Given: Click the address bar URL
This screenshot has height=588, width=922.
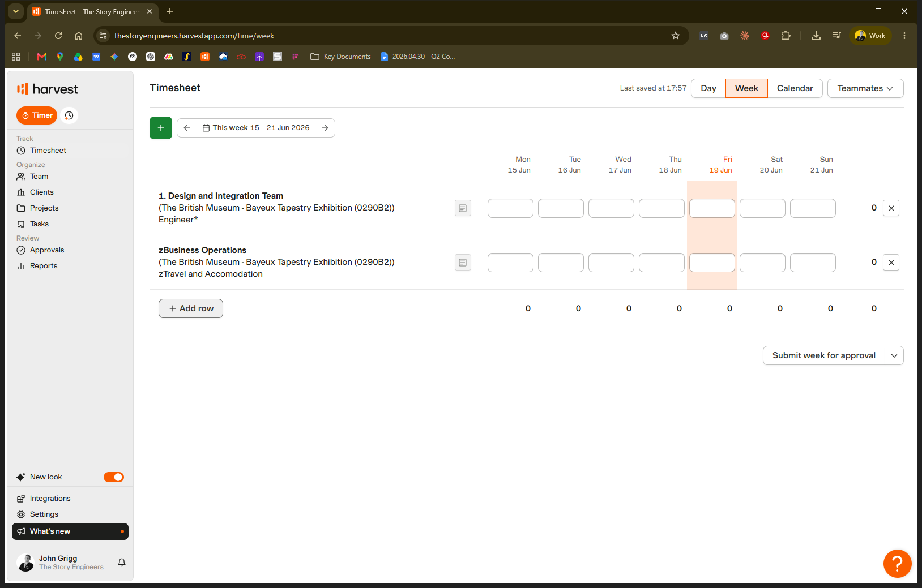Looking at the screenshot, I should coord(194,36).
